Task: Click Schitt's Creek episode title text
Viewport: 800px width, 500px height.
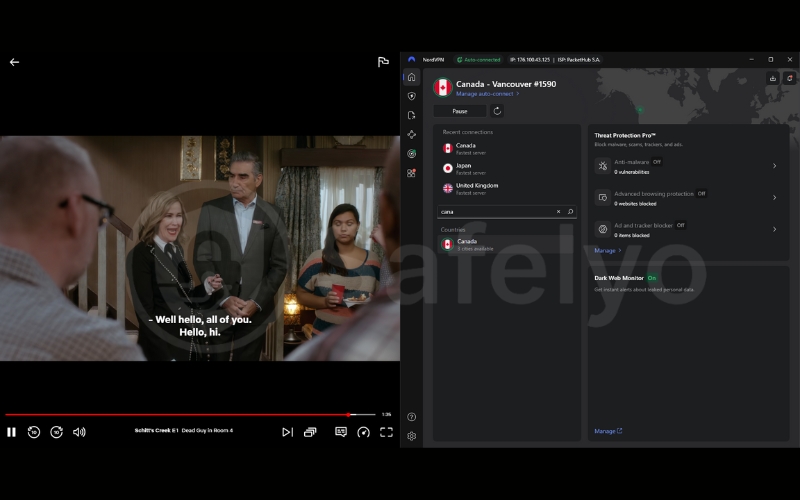Action: [x=184, y=431]
